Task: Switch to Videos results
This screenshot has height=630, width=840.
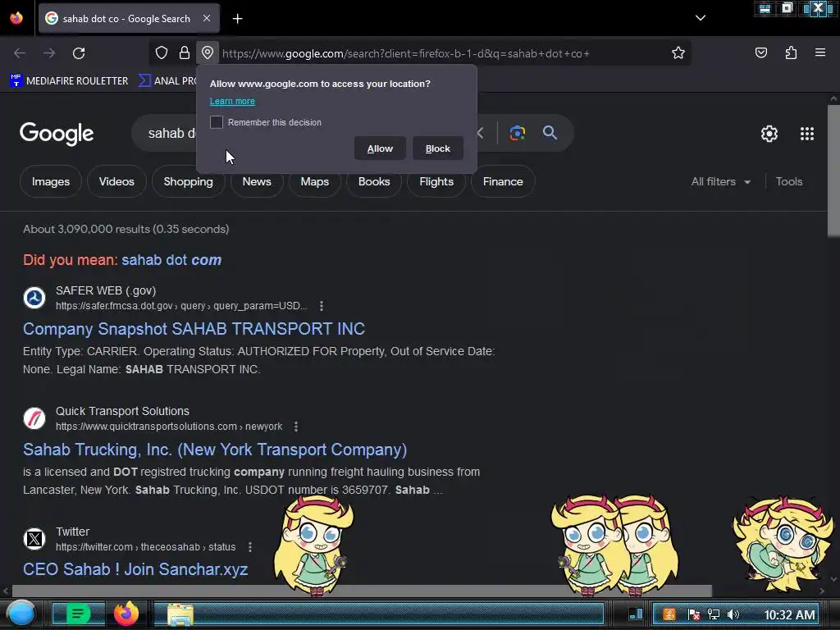Action: [x=116, y=181]
